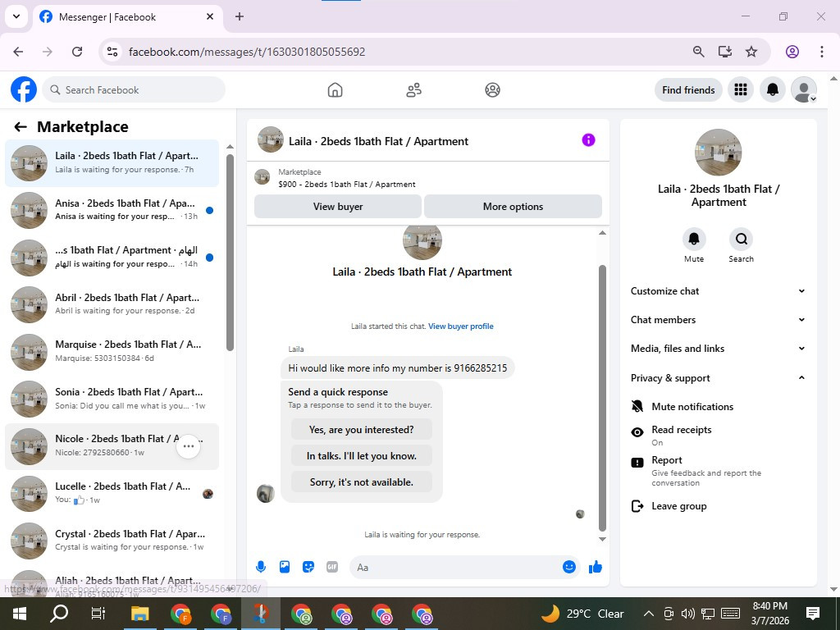The width and height of the screenshot is (840, 630).
Task: Open the nine-dot Menu grid icon
Action: pos(741,89)
